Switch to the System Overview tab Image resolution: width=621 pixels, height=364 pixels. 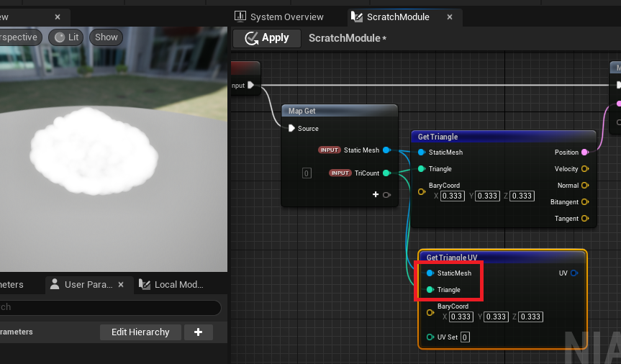(279, 17)
